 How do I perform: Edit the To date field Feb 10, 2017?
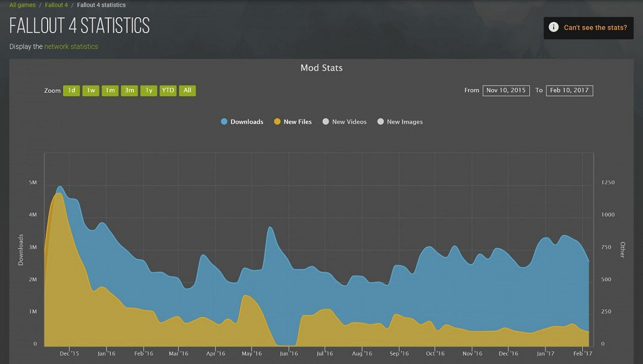coord(569,90)
